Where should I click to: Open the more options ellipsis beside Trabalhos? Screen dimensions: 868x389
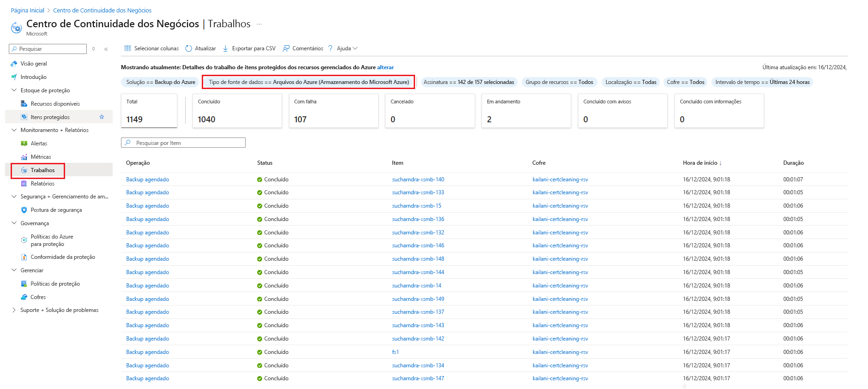point(259,24)
